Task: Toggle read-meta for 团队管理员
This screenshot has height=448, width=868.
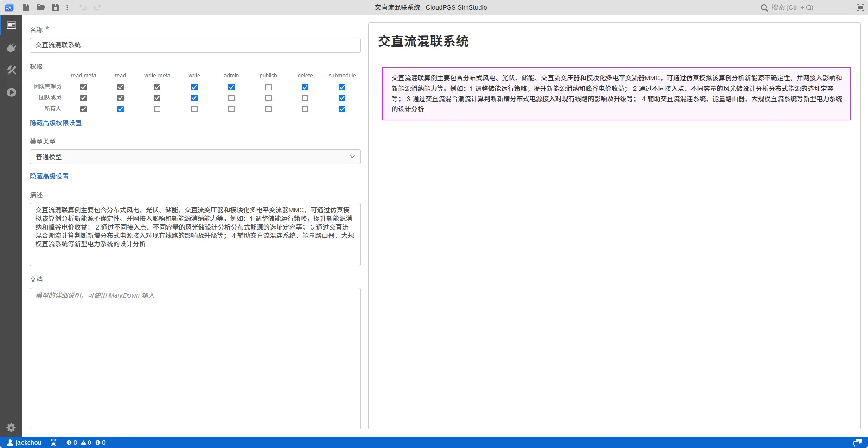Action: tap(83, 87)
